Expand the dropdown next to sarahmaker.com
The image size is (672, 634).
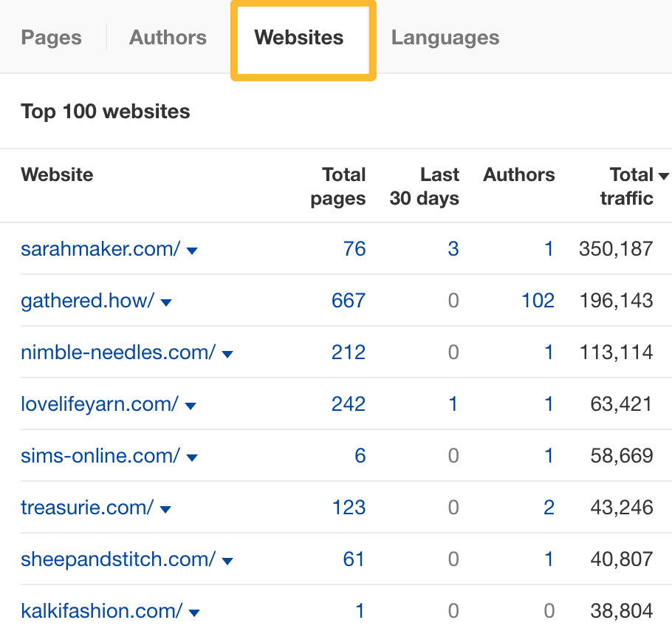(x=192, y=250)
